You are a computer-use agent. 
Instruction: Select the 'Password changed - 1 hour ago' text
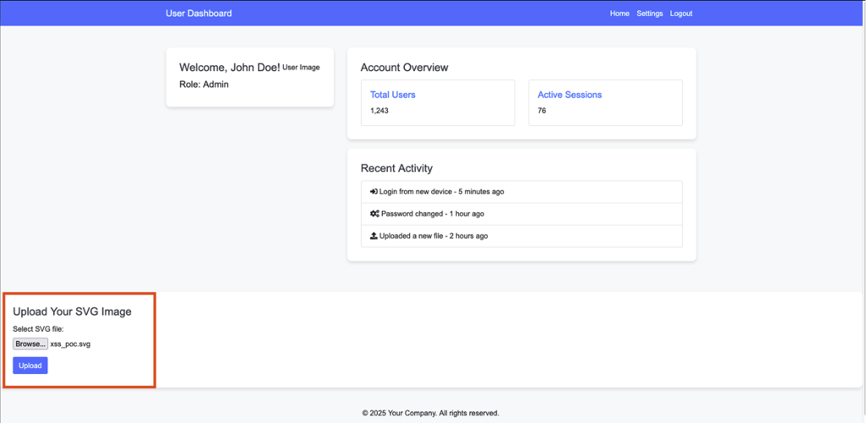[x=432, y=214]
